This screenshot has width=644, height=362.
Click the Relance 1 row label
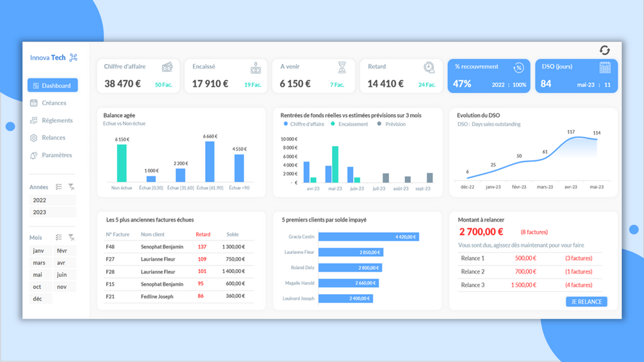point(473,258)
